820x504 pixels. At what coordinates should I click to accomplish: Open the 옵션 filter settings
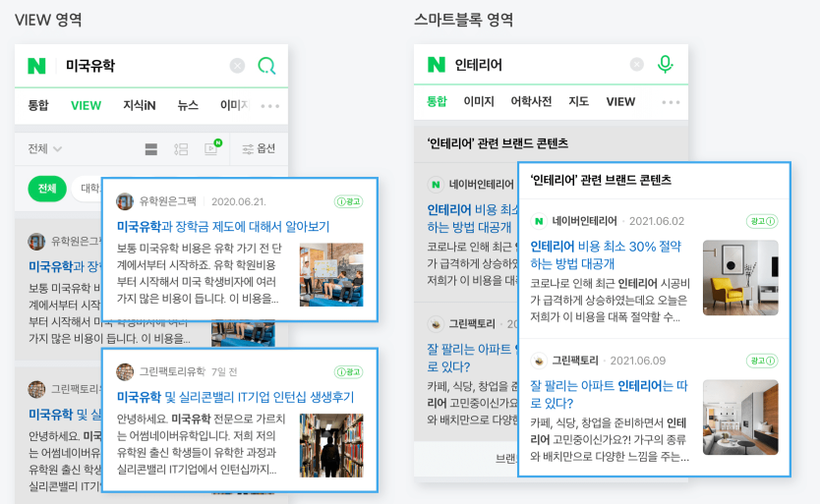259,149
